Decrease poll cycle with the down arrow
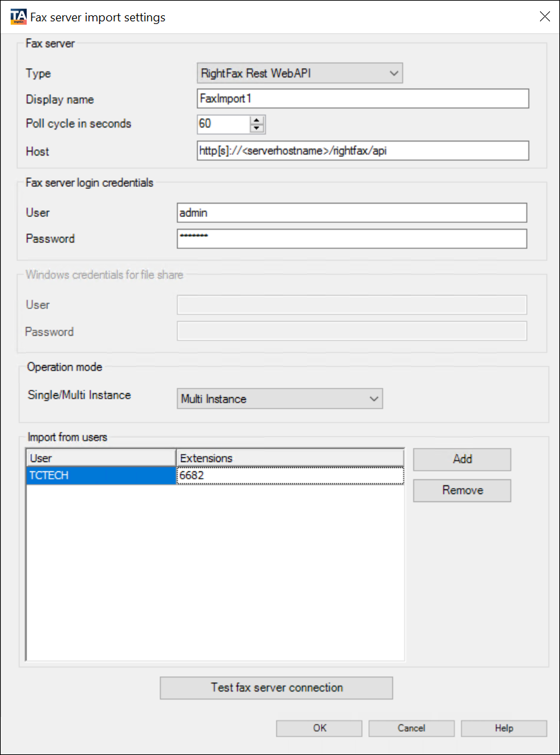The image size is (560, 755). click(257, 128)
